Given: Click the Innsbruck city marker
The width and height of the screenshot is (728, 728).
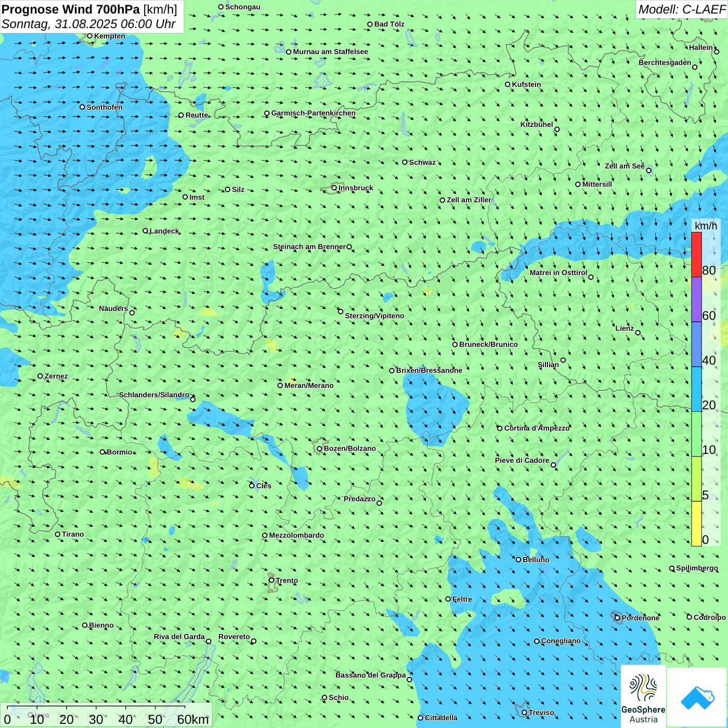Looking at the screenshot, I should pyautogui.click(x=334, y=188).
